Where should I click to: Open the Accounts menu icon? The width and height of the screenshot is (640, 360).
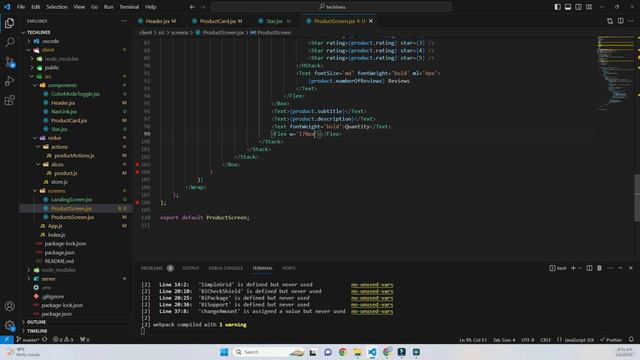[x=9, y=306]
